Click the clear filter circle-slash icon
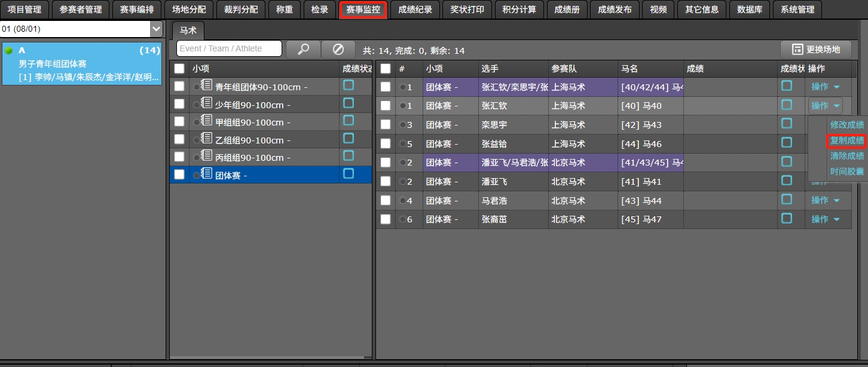This screenshot has width=868, height=367. click(x=338, y=50)
